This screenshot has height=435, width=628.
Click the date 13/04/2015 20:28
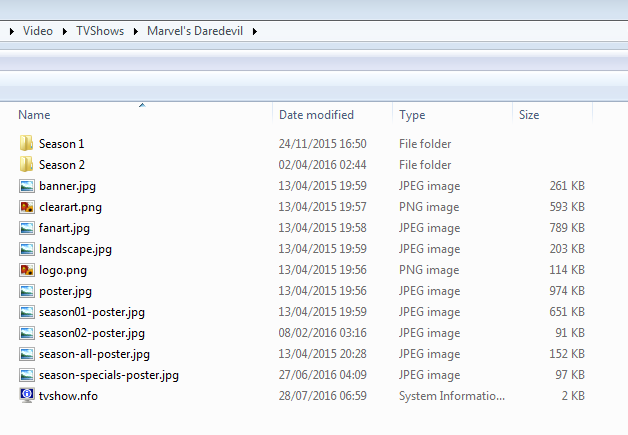coord(322,354)
